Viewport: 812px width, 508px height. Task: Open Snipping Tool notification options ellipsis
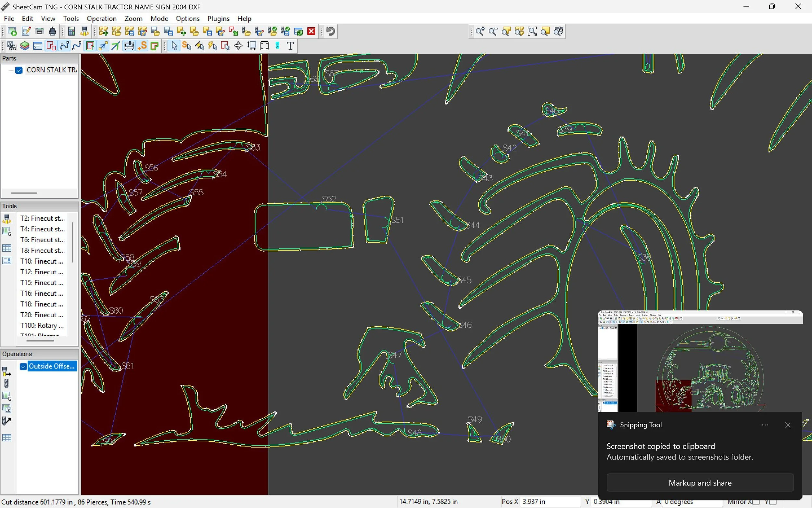(765, 425)
